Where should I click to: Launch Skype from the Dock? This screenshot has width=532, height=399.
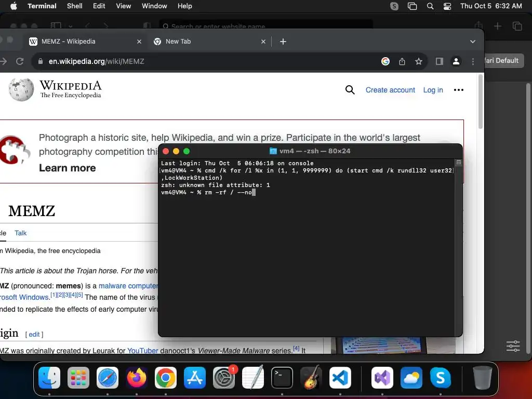pyautogui.click(x=441, y=378)
